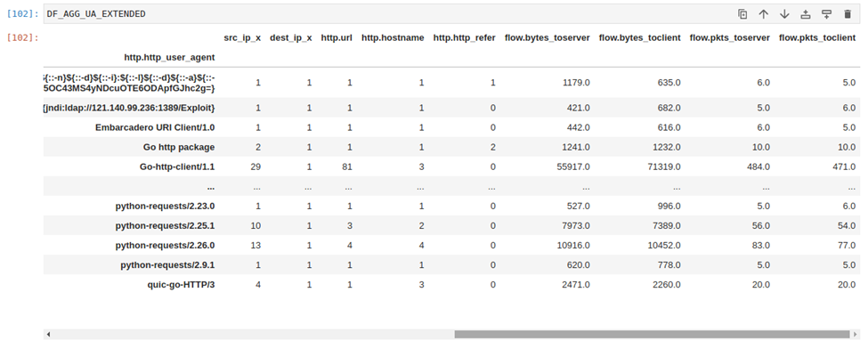Click the Go-http-client/1.1 row label
The image size is (868, 341).
[x=177, y=166]
